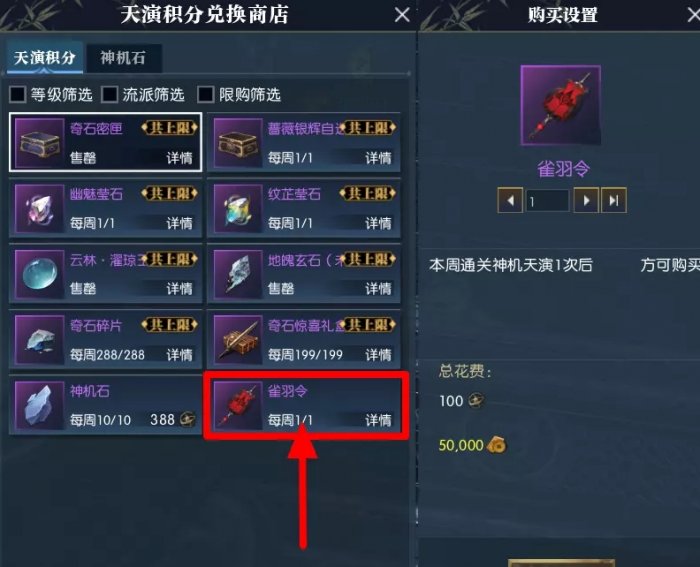Jump to maximum purchase quantity
The image size is (700, 567).
pos(614,200)
